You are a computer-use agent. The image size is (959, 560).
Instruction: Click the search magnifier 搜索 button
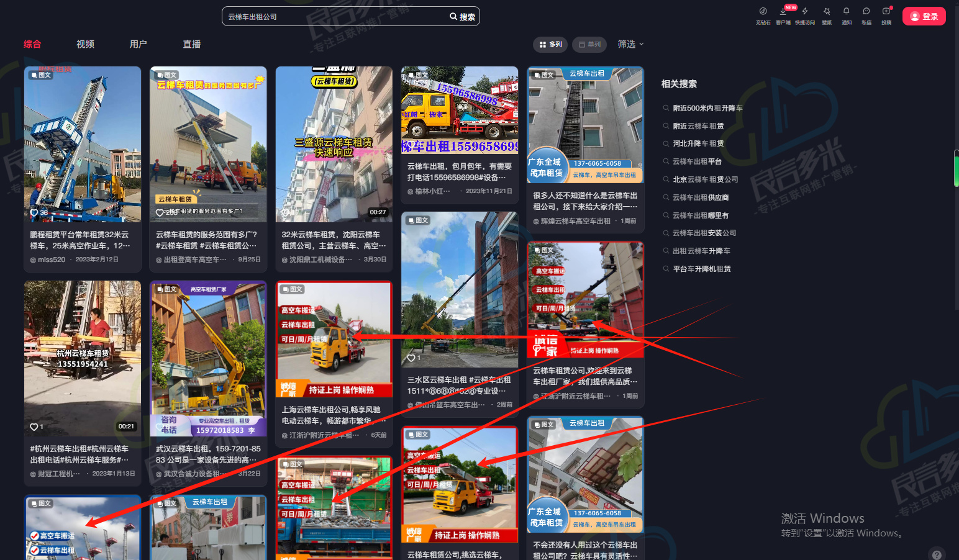point(463,17)
